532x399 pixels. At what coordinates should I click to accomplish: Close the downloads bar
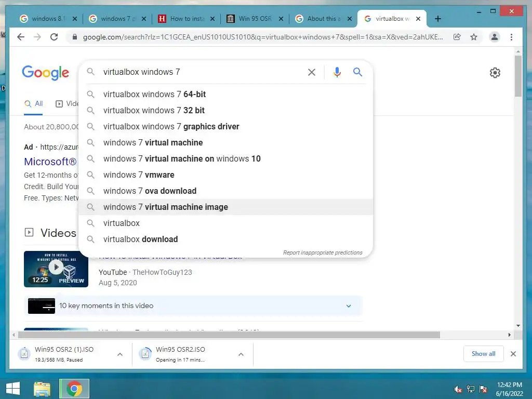pyautogui.click(x=513, y=354)
